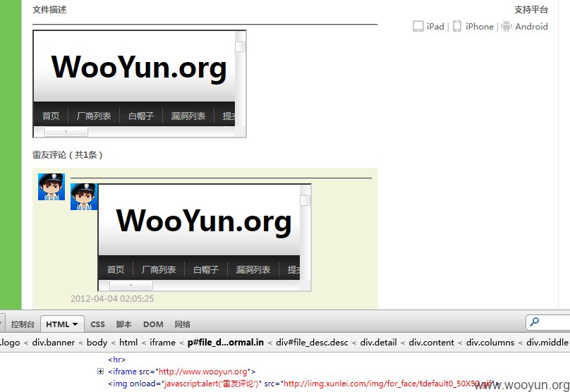
Task: Click the Android text label
Action: point(531,26)
